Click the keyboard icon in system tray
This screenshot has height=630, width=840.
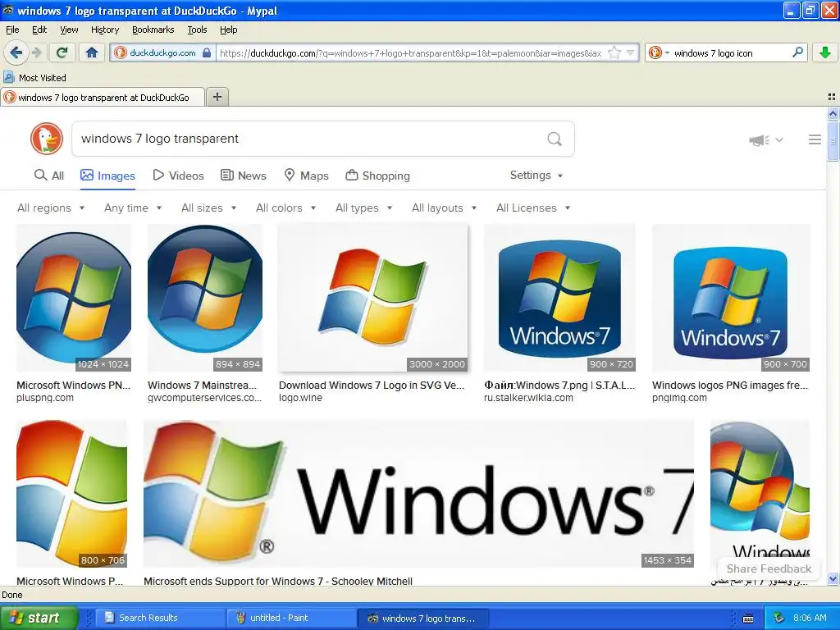click(x=748, y=619)
